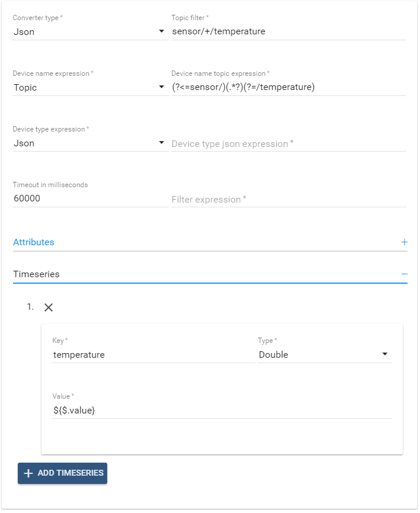The height and width of the screenshot is (513, 420).
Task: Click the Json converter dropdown arrow
Action: pos(162,31)
